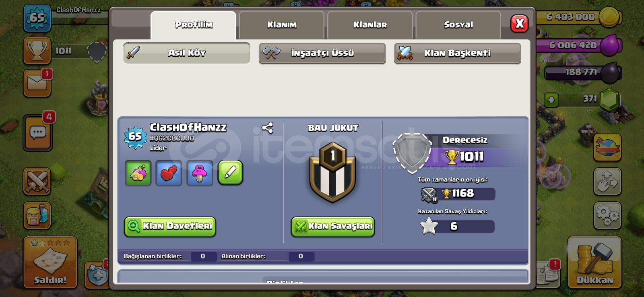Select the Klan Başkenti view
This screenshot has height=297, width=644.
click(458, 53)
